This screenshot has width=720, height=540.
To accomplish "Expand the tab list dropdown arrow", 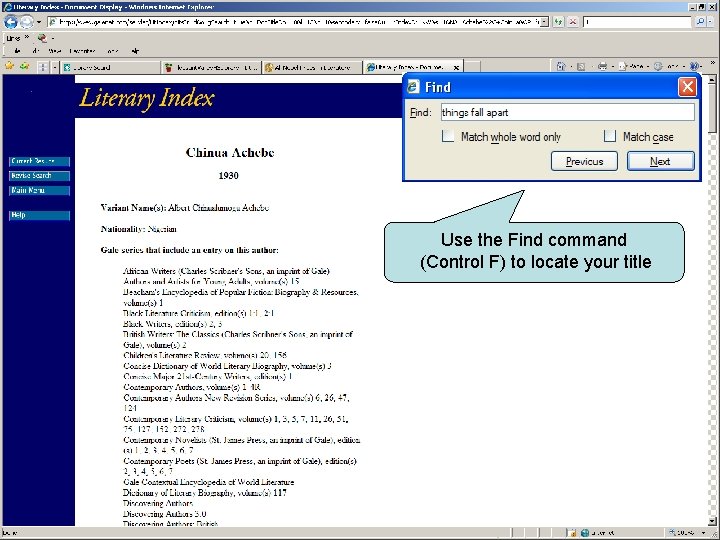I will click(55, 67).
